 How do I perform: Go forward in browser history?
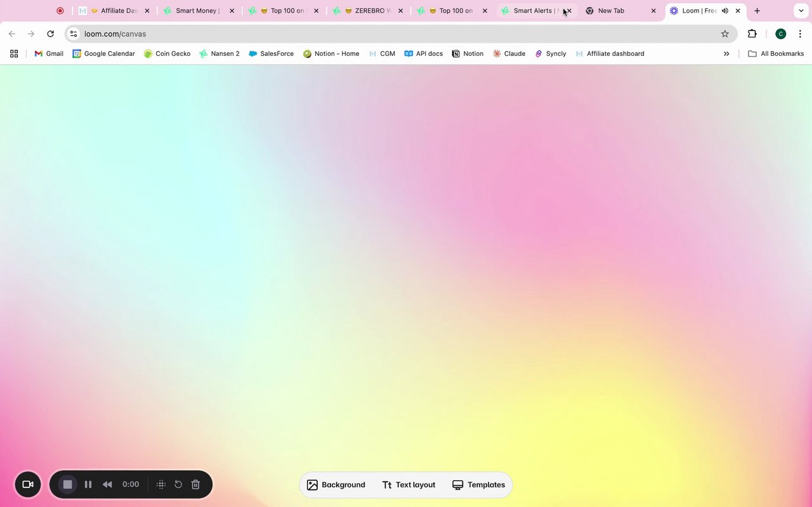coord(31,34)
